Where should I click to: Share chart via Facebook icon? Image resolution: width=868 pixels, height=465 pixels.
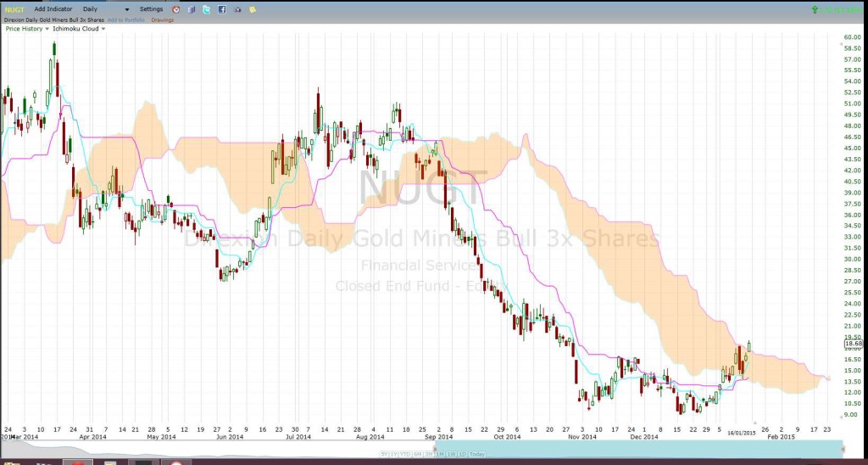pos(222,9)
